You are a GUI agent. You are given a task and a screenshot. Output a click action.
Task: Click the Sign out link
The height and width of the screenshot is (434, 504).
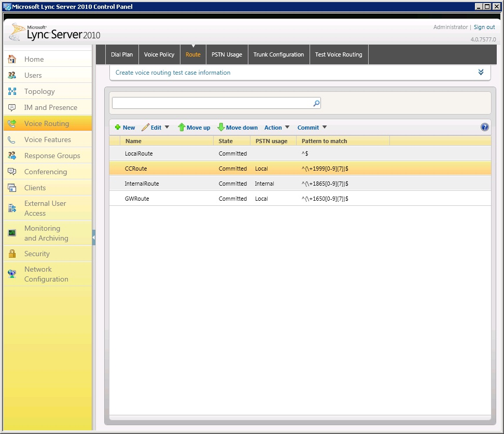484,27
